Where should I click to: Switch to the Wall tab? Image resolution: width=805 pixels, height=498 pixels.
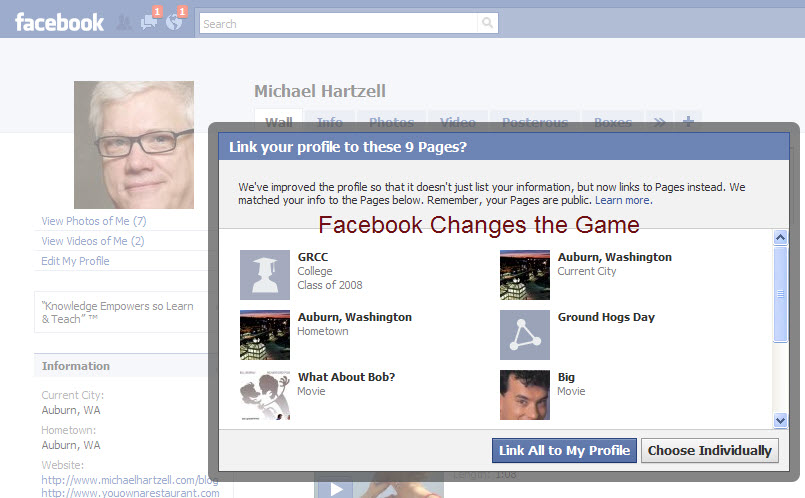point(278,122)
